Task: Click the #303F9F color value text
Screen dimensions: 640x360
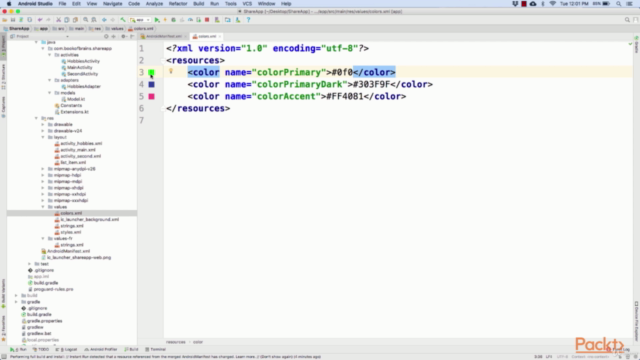Action: click(x=371, y=84)
